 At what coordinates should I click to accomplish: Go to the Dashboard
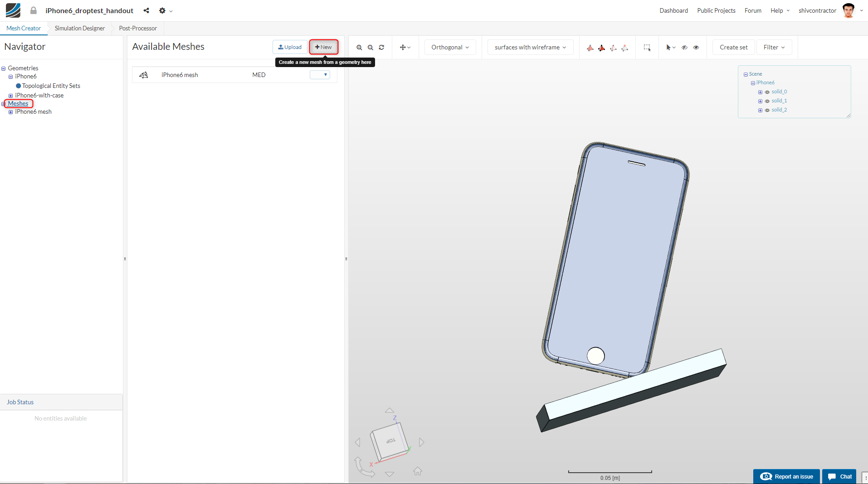tap(673, 10)
